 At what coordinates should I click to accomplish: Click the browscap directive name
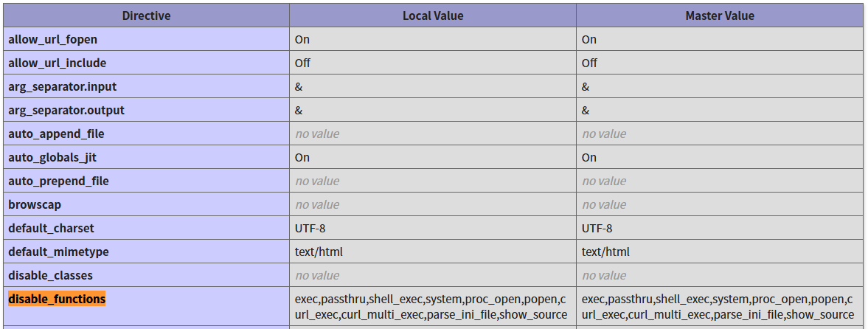pos(35,204)
